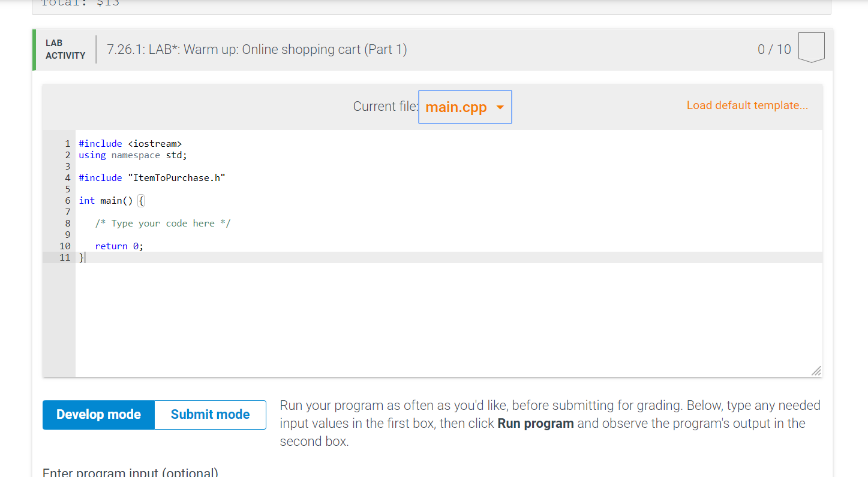Screen dimensions: 868x477
Task: Click the Enter program input field
Action: [x=130, y=472]
